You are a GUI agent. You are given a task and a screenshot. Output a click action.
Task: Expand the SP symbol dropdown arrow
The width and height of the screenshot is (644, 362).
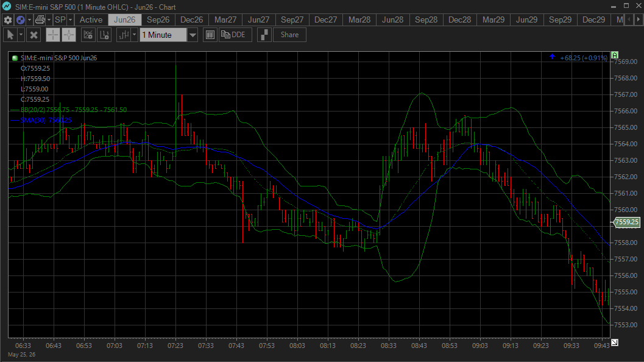(70, 20)
